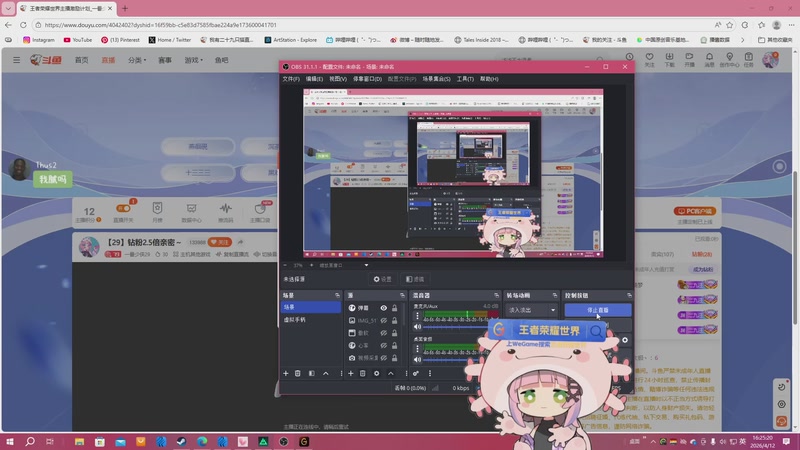This screenshot has height=450, width=800.
Task: Open the OBS 工具(T) menu
Action: [465, 79]
